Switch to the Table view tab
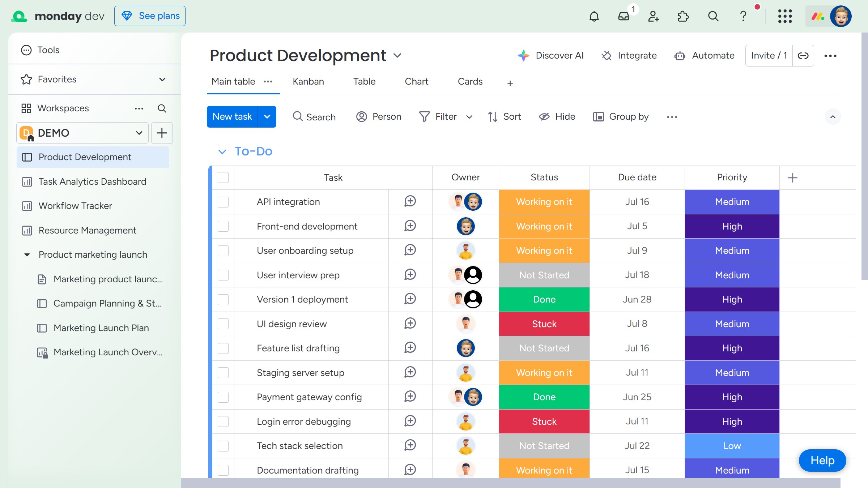 click(x=364, y=82)
